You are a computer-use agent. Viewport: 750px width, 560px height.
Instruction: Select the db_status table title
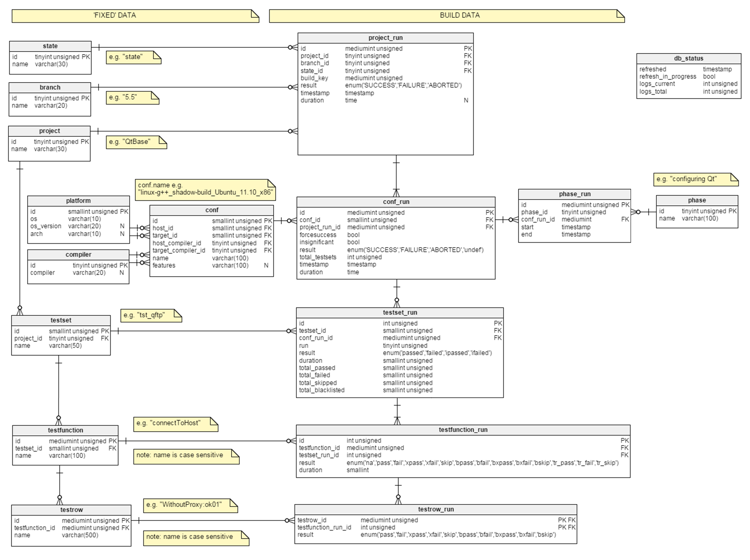(688, 58)
